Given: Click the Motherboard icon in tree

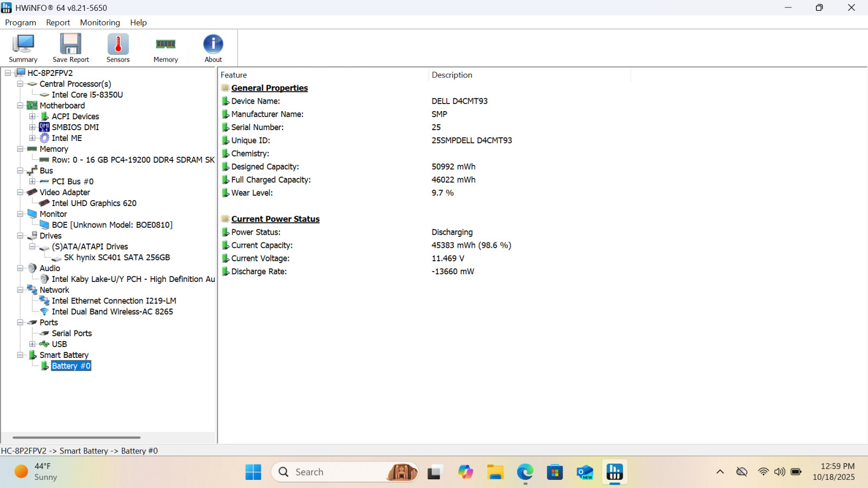Looking at the screenshot, I should (x=32, y=105).
